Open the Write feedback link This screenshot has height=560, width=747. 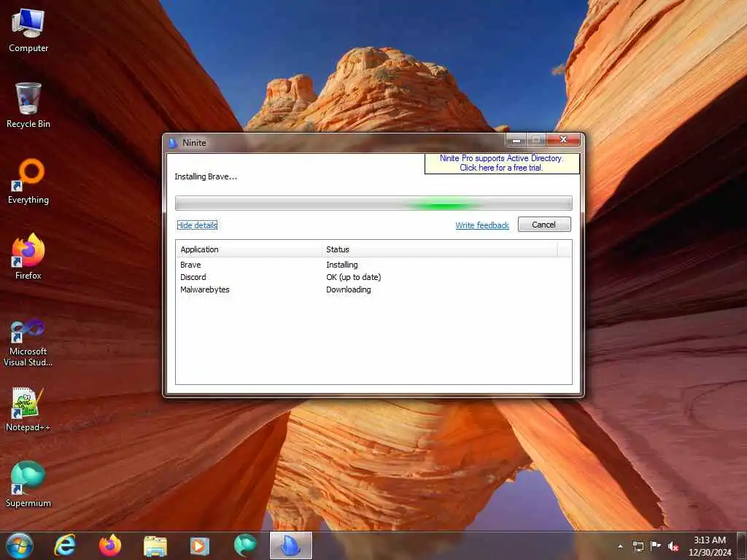coord(482,225)
